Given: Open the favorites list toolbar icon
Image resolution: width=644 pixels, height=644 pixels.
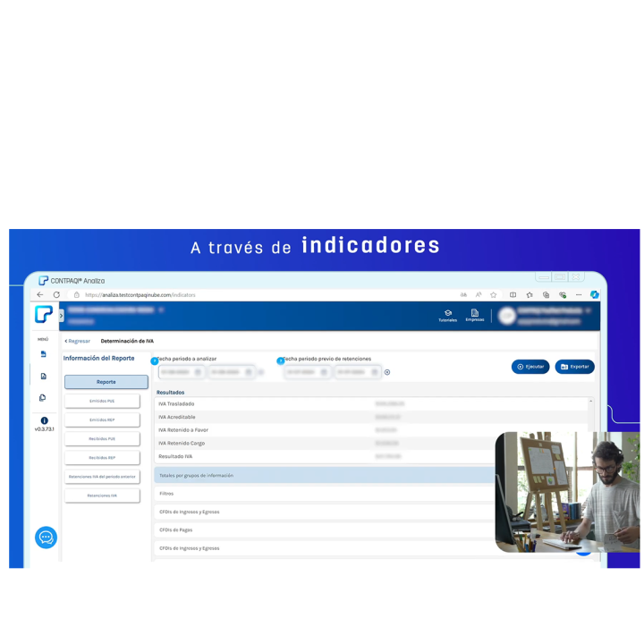Looking at the screenshot, I should [x=530, y=294].
